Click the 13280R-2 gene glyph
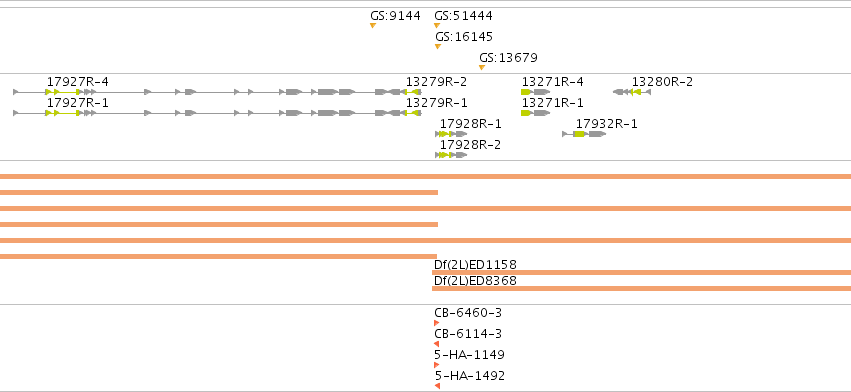This screenshot has width=851, height=392. (632, 92)
